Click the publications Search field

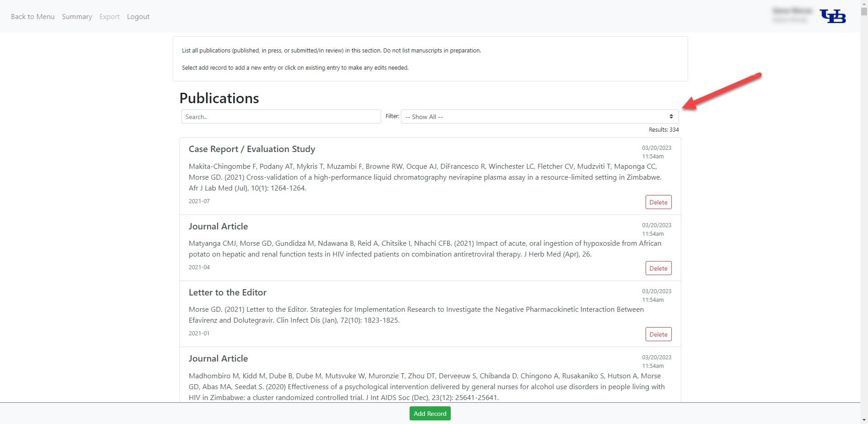tap(281, 117)
